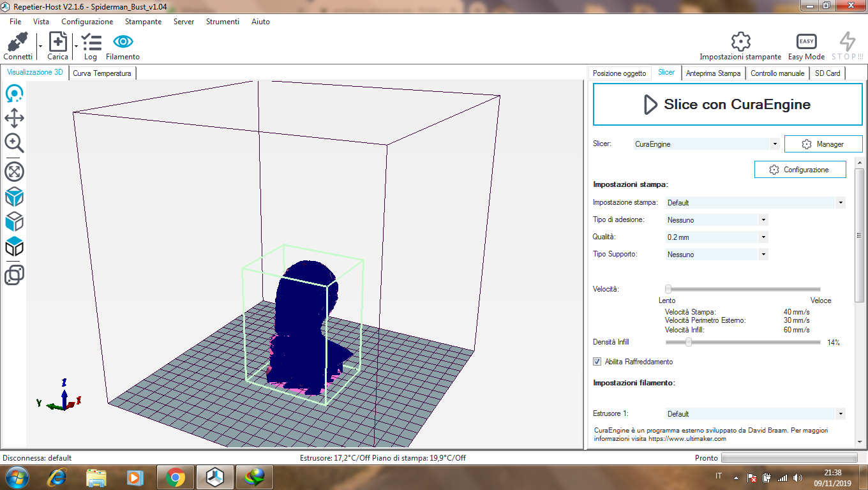Expand the Carica recent files arrow
This screenshot has height=490, width=868.
tap(76, 46)
